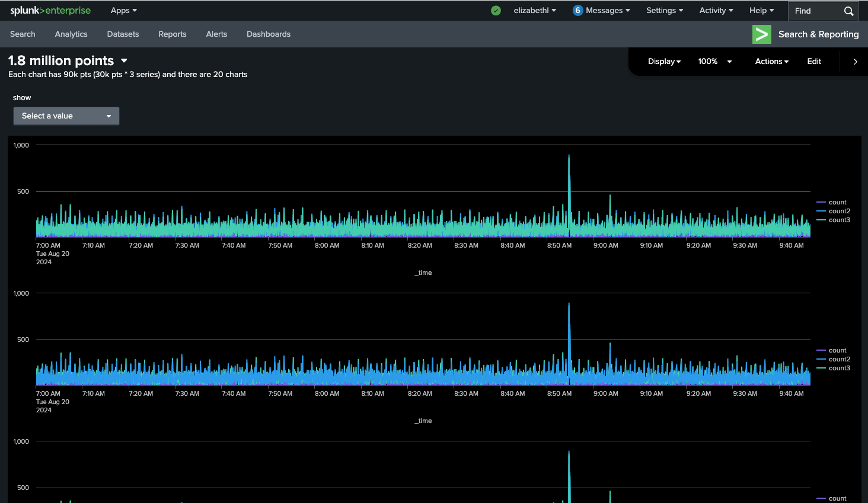Click the right chevron arrow beside Edit
The width and height of the screenshot is (868, 503).
(x=855, y=62)
